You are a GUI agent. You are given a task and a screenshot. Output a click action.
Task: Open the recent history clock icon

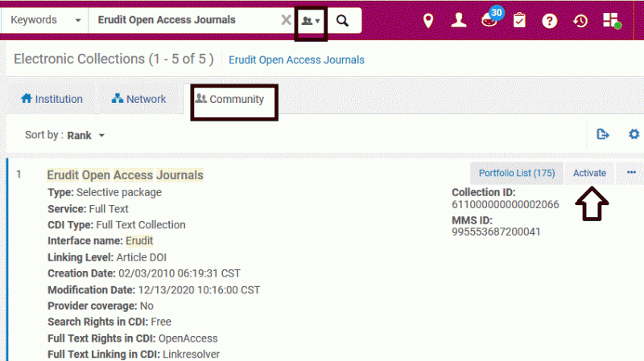coord(580,21)
